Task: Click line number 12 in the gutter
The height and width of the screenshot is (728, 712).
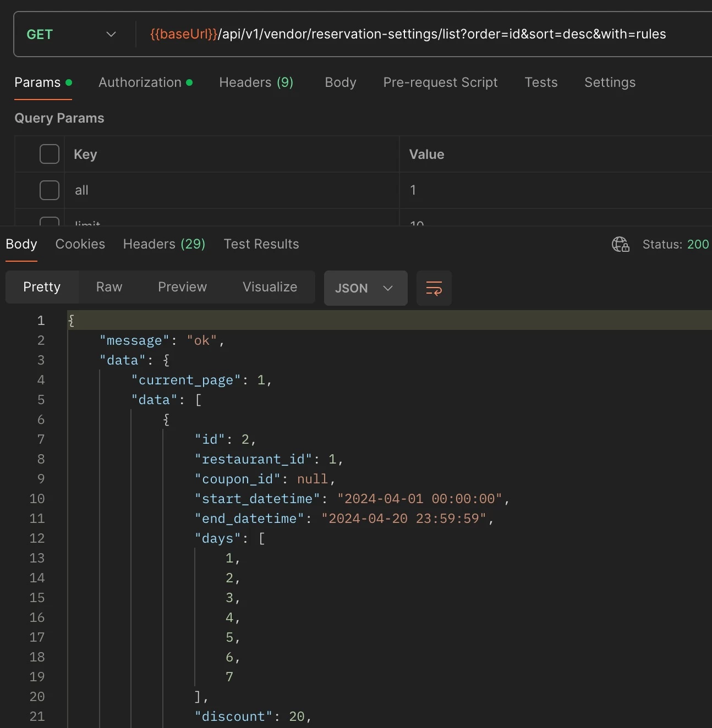Action: 37,538
